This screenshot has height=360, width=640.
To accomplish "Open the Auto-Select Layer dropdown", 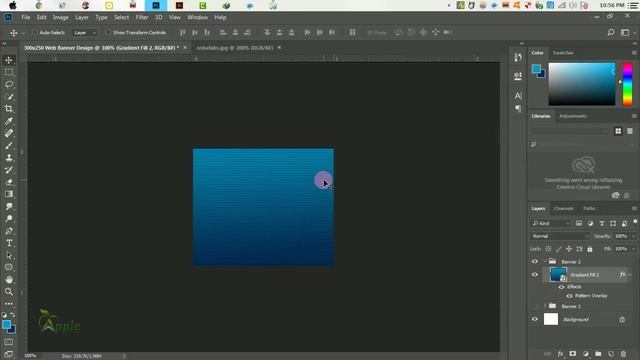I will (85, 33).
